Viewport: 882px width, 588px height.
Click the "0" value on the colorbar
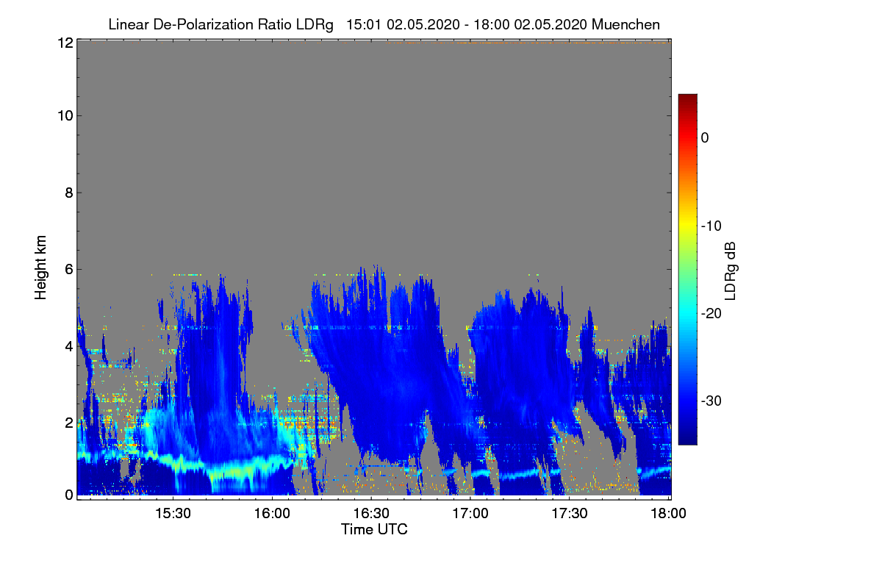pyautogui.click(x=705, y=137)
